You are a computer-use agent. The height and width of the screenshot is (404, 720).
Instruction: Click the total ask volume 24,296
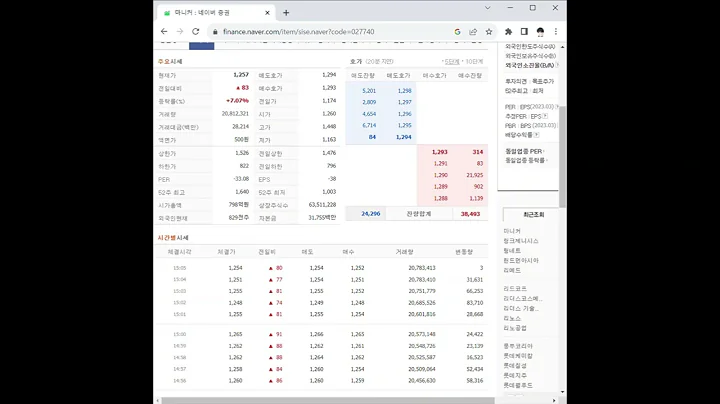coord(371,213)
